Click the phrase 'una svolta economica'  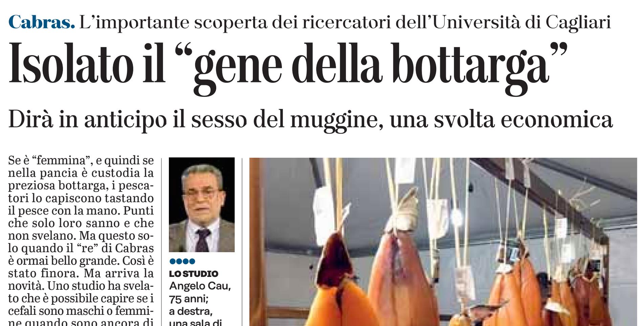[x=501, y=120]
